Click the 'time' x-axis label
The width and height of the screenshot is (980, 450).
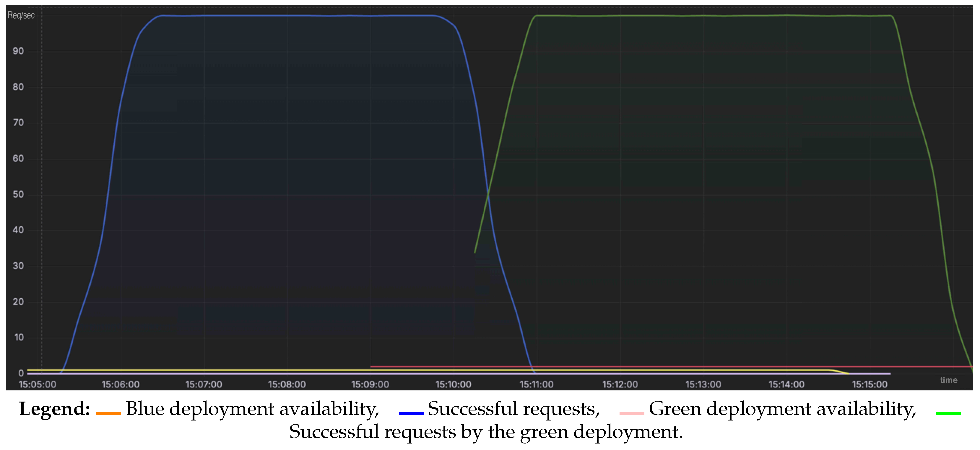(x=948, y=380)
